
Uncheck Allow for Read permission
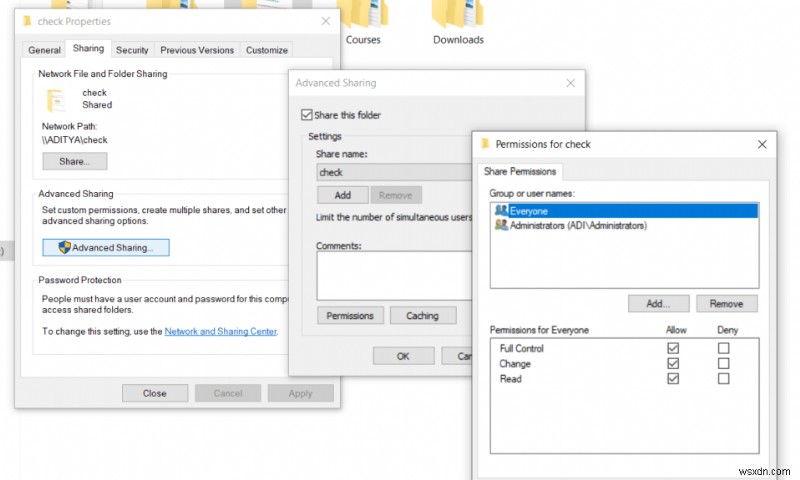[x=673, y=378]
